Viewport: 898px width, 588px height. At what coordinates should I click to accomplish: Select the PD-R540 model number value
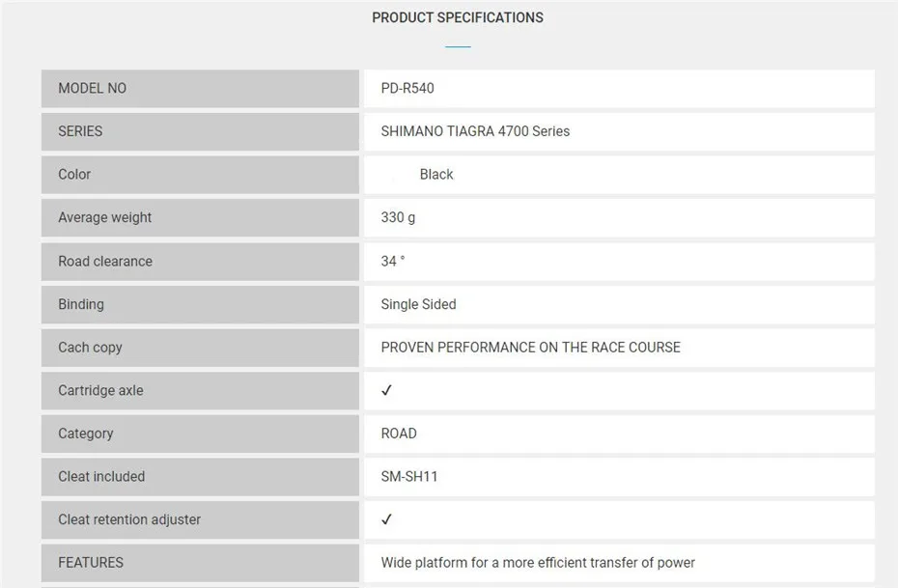pos(407,88)
